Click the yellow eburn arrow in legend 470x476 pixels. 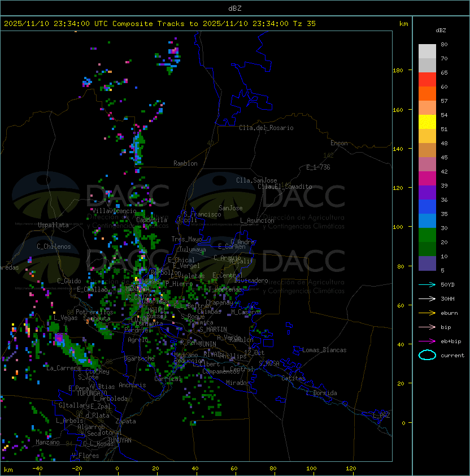[x=427, y=313]
